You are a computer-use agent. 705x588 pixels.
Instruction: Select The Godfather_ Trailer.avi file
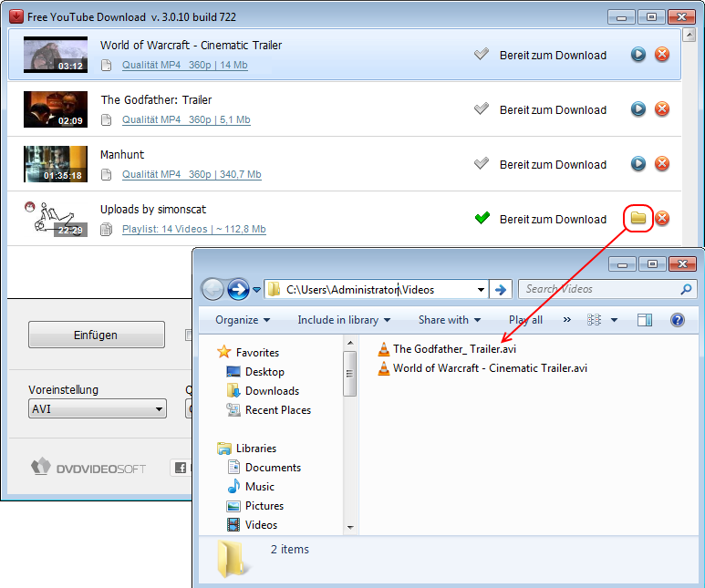pyautogui.click(x=447, y=349)
